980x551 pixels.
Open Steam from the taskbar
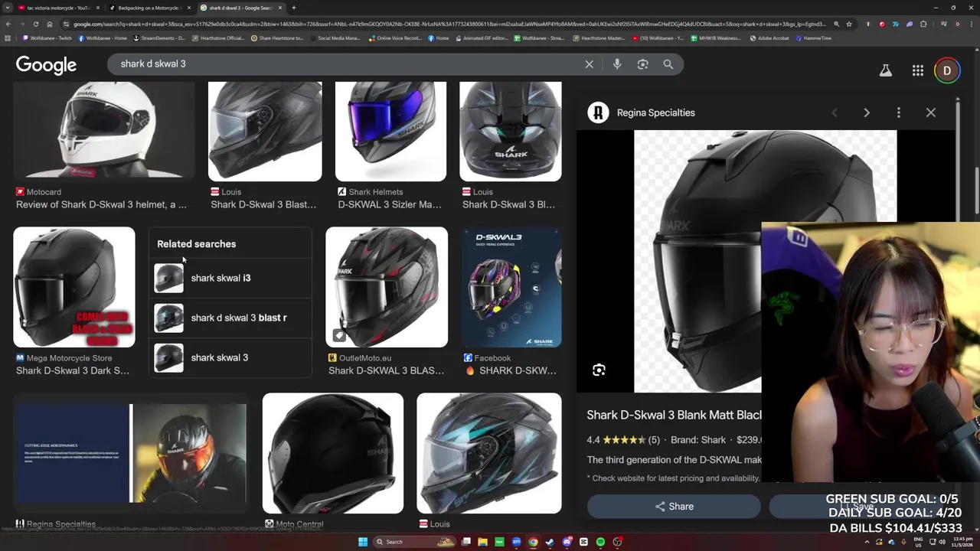[x=550, y=542]
